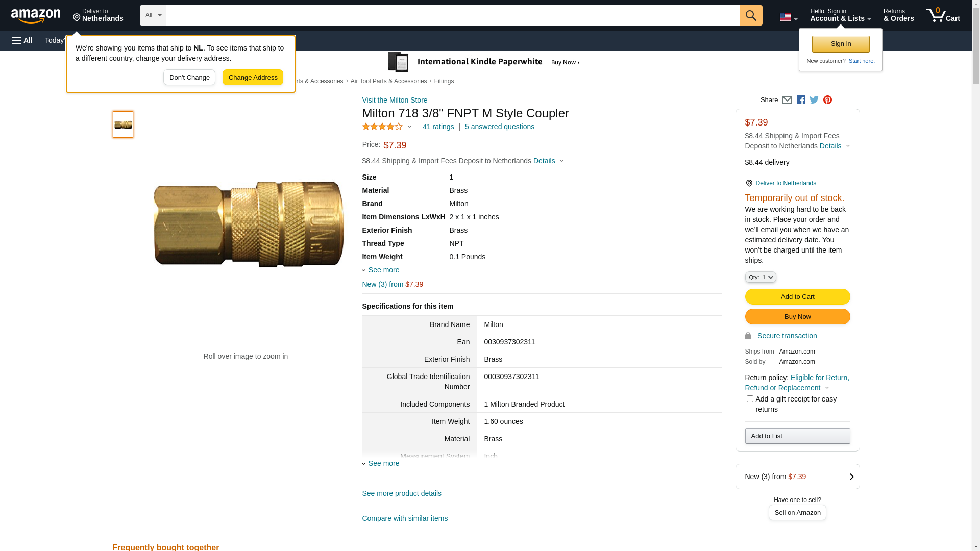Image resolution: width=980 pixels, height=551 pixels.
Task: Click the Amazon logo
Action: (36, 16)
